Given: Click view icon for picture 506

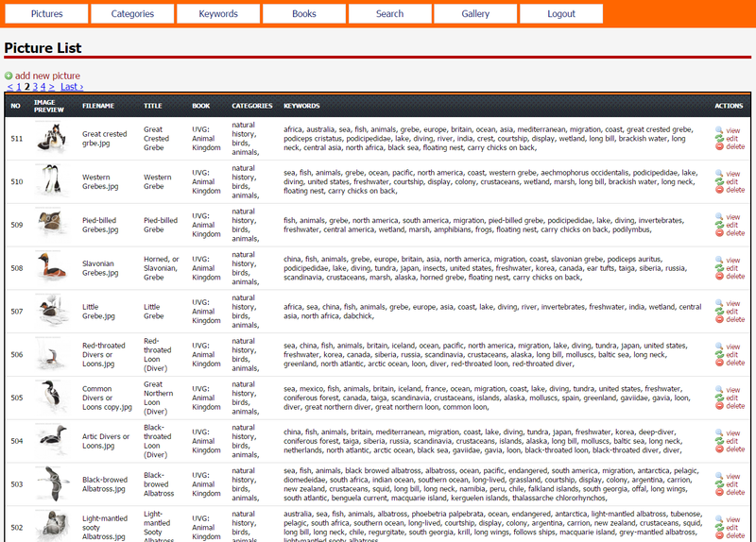Looking at the screenshot, I should tap(719, 347).
